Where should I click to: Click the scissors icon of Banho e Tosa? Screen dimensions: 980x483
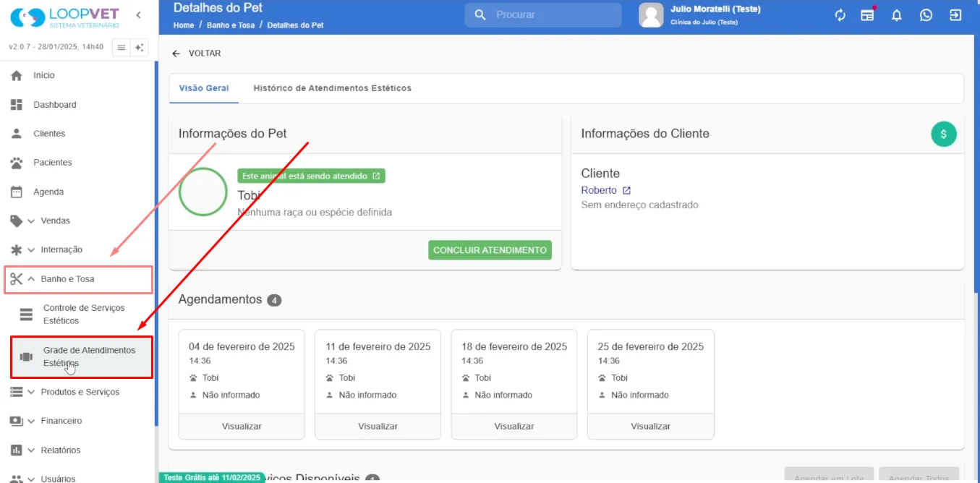(x=16, y=279)
